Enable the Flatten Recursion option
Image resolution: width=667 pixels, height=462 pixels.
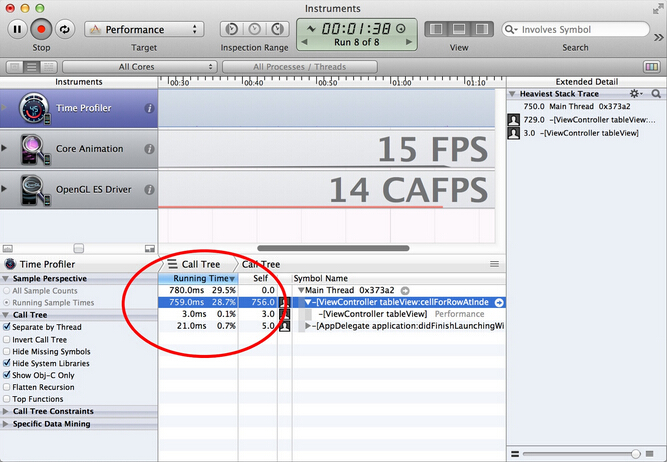tap(8, 387)
